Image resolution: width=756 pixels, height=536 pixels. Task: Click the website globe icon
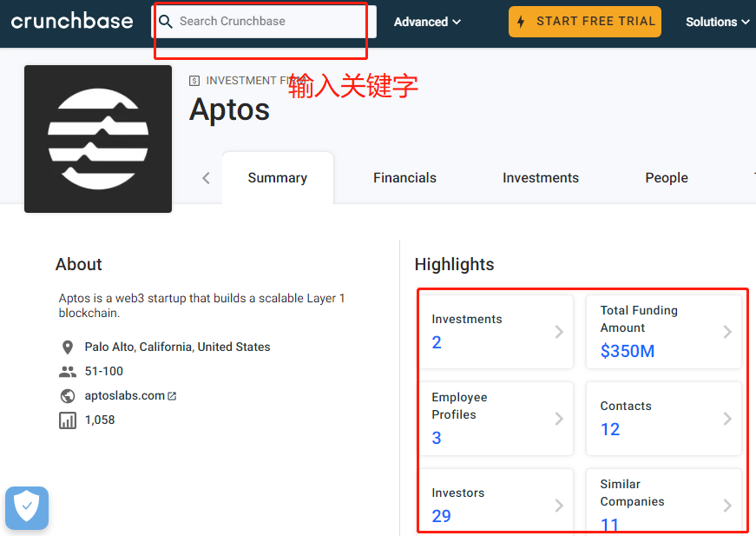coord(68,396)
